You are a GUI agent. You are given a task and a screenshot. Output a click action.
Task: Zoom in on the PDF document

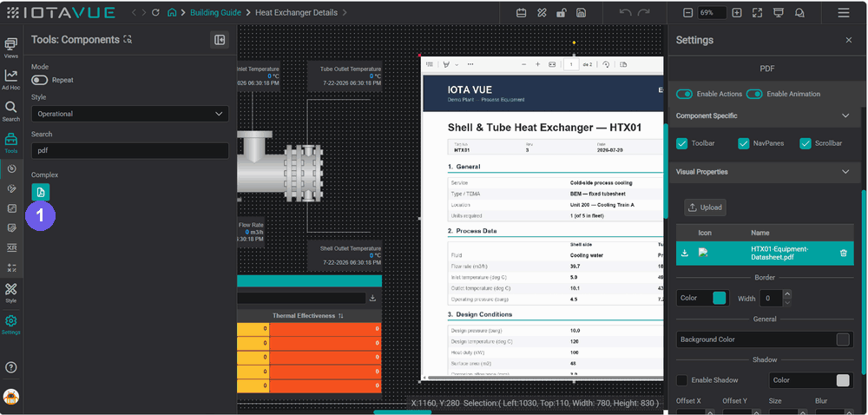click(x=537, y=64)
